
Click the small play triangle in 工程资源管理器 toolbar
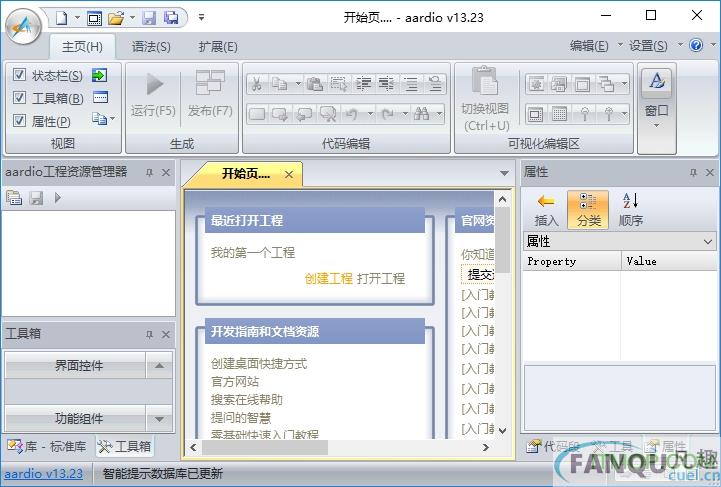57,198
